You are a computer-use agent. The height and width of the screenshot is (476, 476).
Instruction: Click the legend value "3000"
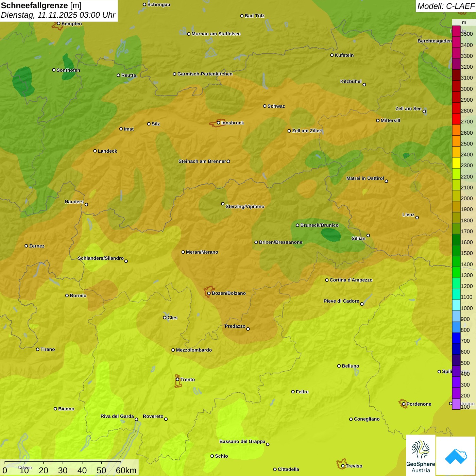pos(467,89)
